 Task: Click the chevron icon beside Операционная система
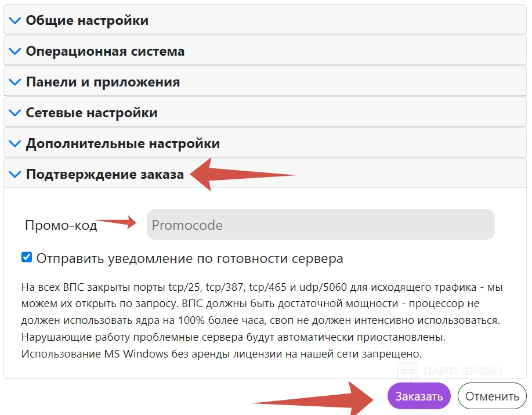pos(15,51)
